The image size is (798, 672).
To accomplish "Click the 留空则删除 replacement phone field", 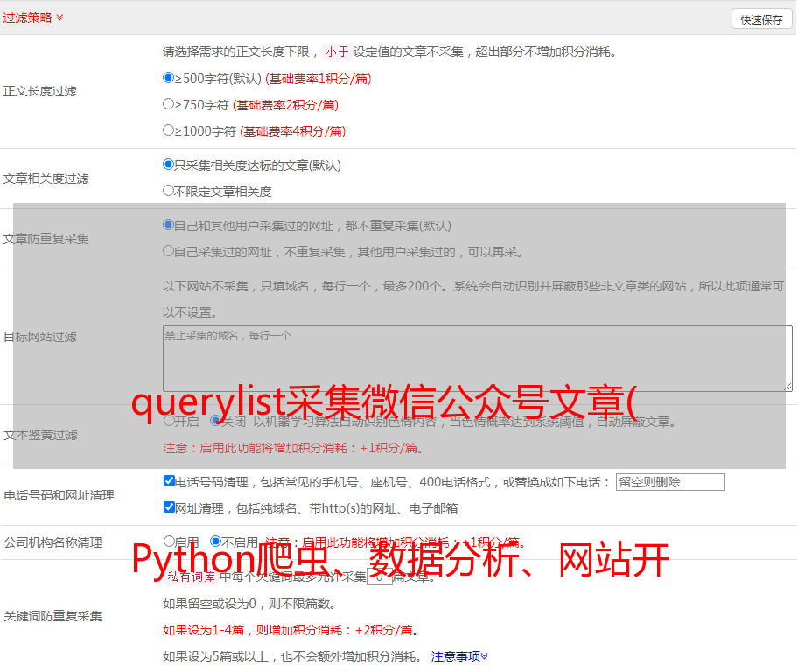I will (x=669, y=482).
